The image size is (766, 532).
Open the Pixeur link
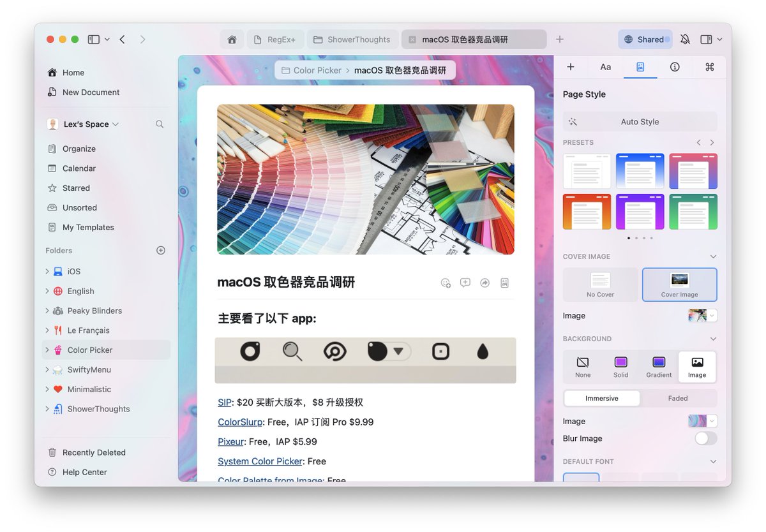[x=231, y=442]
